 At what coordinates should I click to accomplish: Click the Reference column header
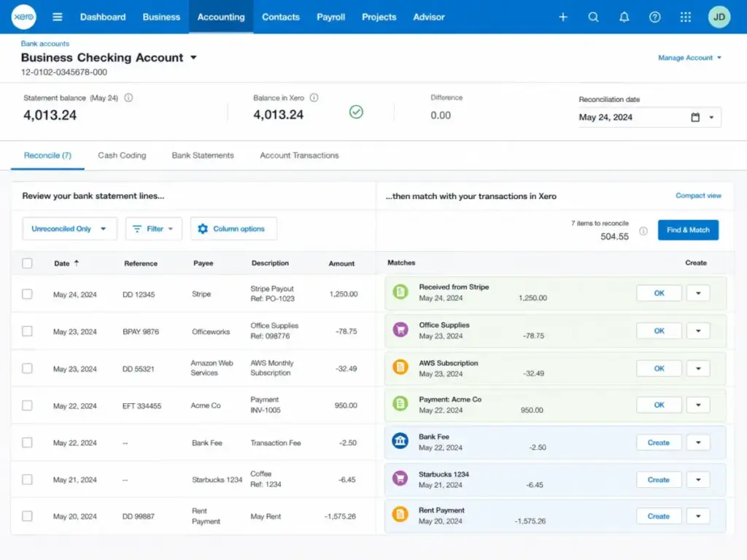(x=141, y=263)
